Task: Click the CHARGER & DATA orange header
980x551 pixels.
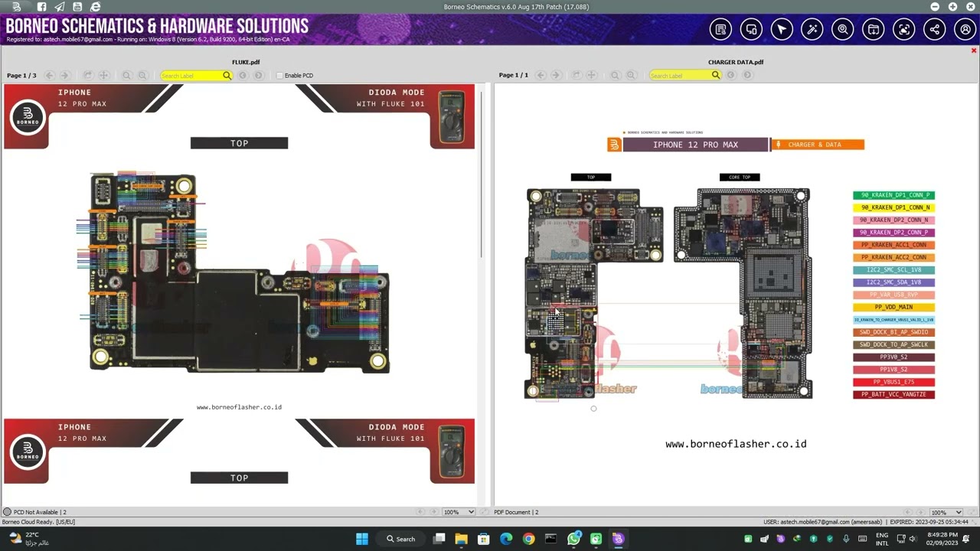Action: [818, 145]
